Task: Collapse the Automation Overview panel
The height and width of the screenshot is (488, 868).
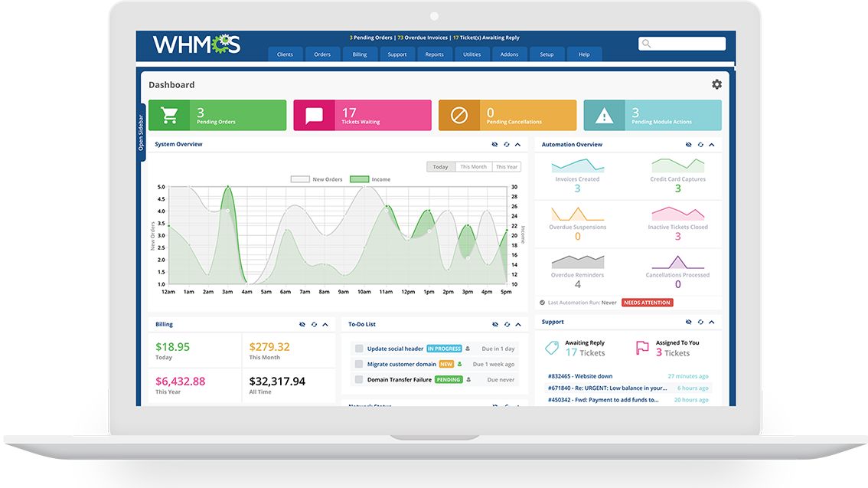Action: pyautogui.click(x=712, y=145)
